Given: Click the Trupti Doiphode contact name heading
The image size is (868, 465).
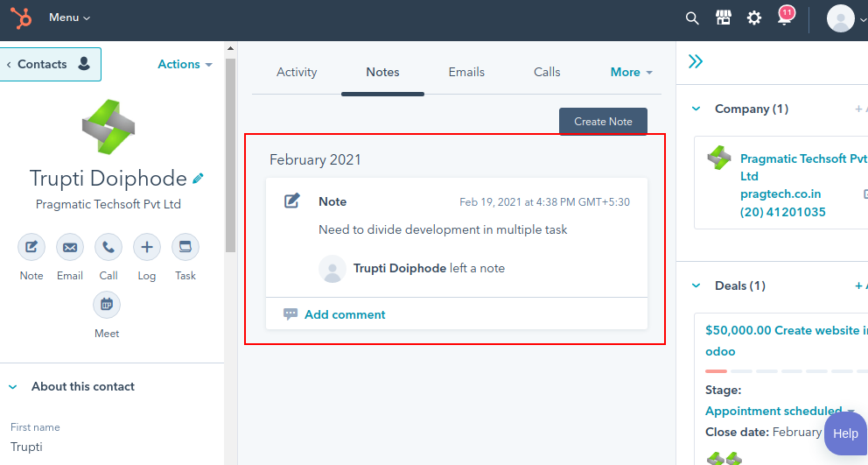Looking at the screenshot, I should (108, 179).
